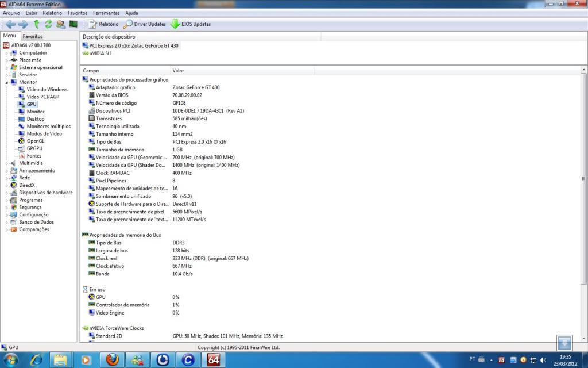The image size is (588, 368).
Task: Expand the Rede tree node
Action: (6, 178)
